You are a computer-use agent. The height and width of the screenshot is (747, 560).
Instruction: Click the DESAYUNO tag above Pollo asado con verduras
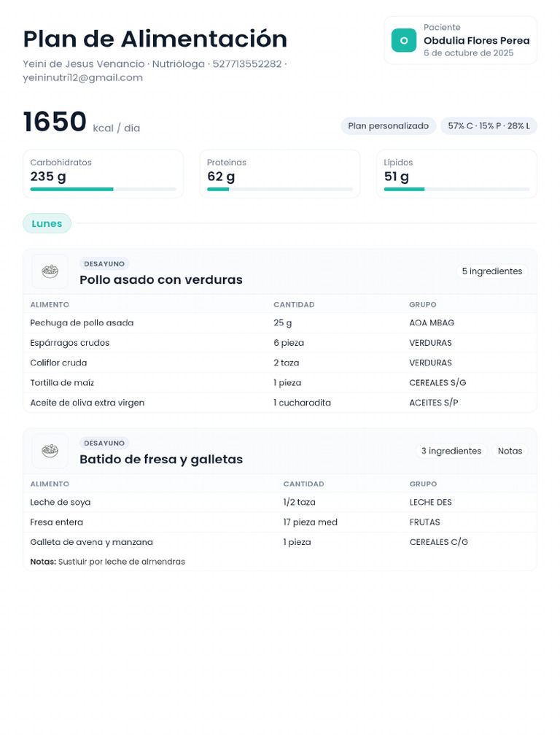104,263
